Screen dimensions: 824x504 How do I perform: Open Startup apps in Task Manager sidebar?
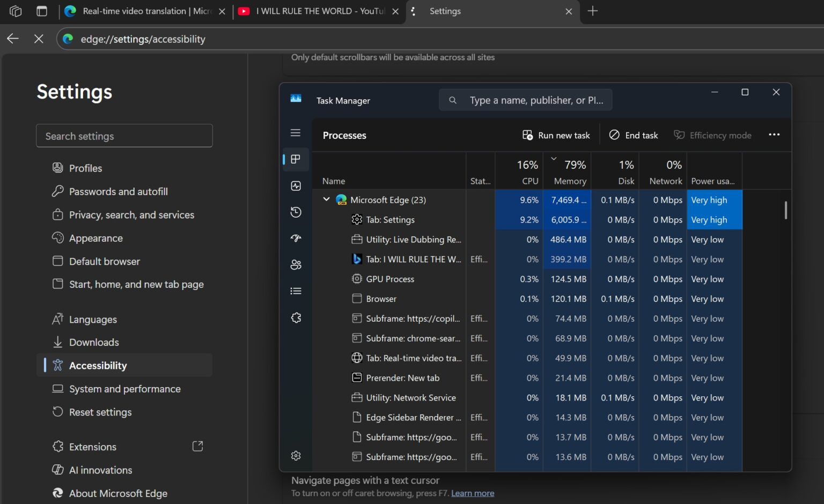(x=296, y=238)
